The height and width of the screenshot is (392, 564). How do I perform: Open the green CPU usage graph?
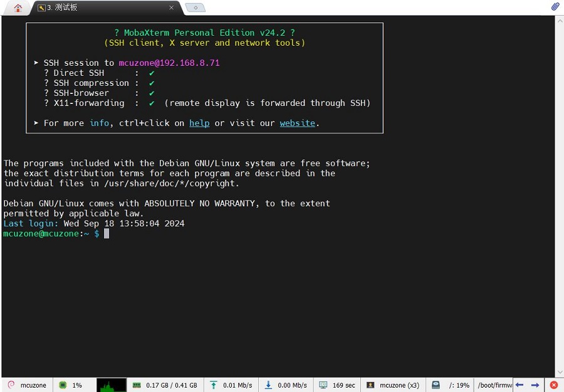[112, 385]
